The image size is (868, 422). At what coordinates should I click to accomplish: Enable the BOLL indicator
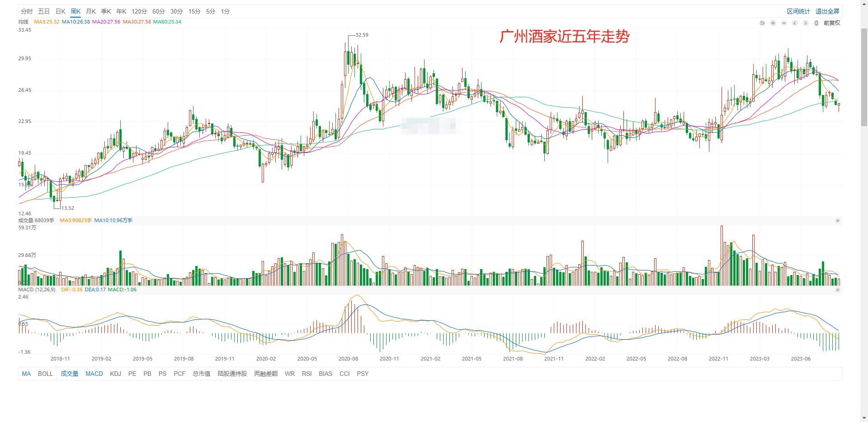(x=45, y=374)
